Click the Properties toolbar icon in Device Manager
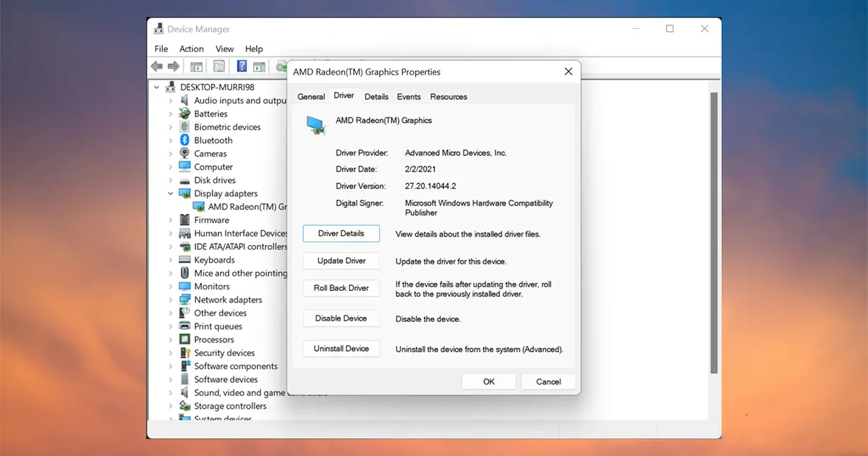 coord(219,67)
